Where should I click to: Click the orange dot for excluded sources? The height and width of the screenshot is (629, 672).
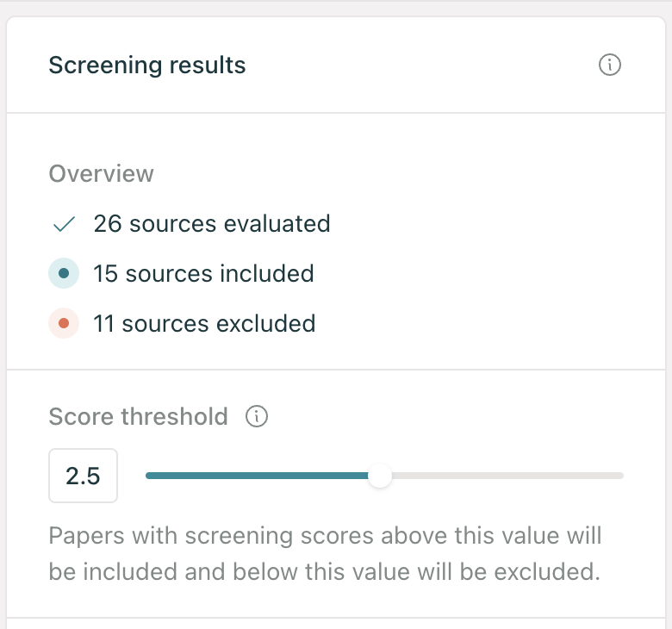point(64,323)
